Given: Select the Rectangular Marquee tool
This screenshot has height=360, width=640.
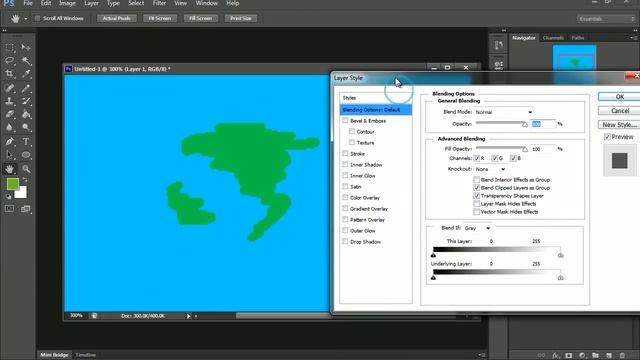Looking at the screenshot, I should click(9, 47).
